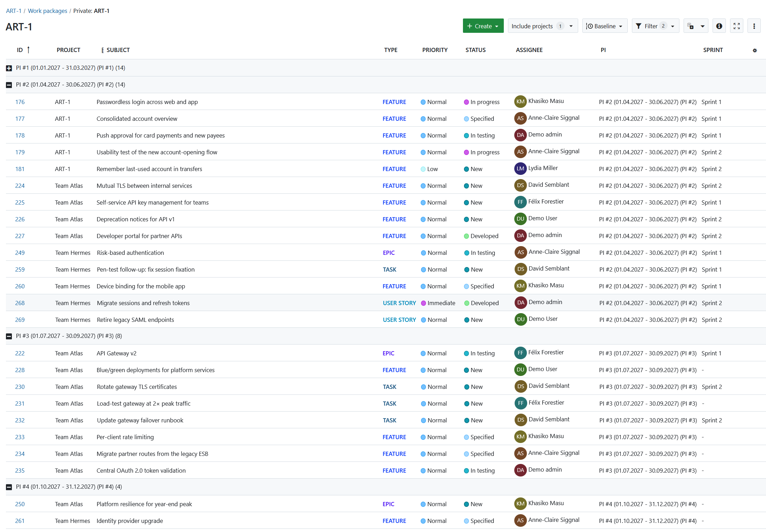Sort by the PROJECT column header

[68, 50]
